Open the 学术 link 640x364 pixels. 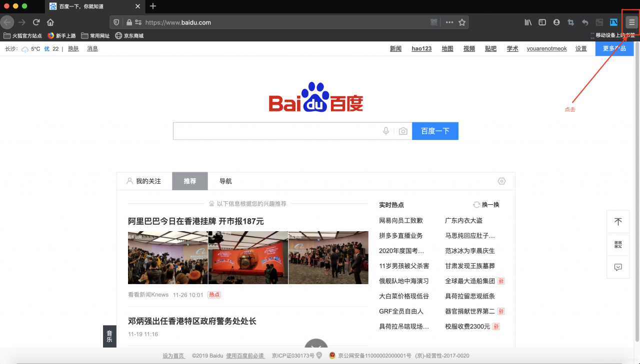[x=512, y=49]
